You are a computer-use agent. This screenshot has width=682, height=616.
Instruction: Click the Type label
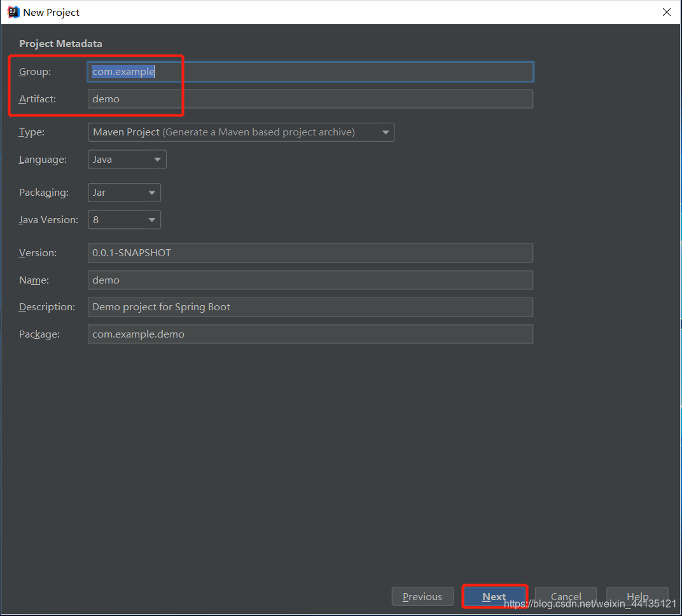32,132
